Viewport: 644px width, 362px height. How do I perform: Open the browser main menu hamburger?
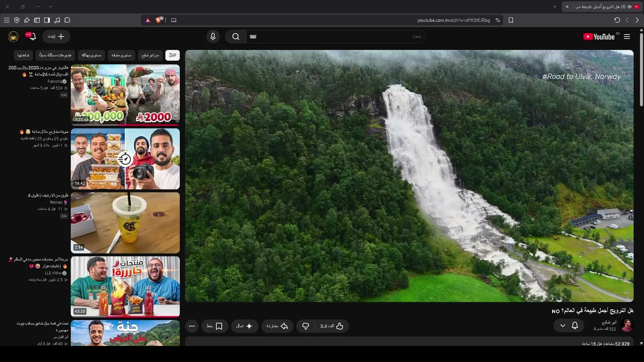point(7,20)
